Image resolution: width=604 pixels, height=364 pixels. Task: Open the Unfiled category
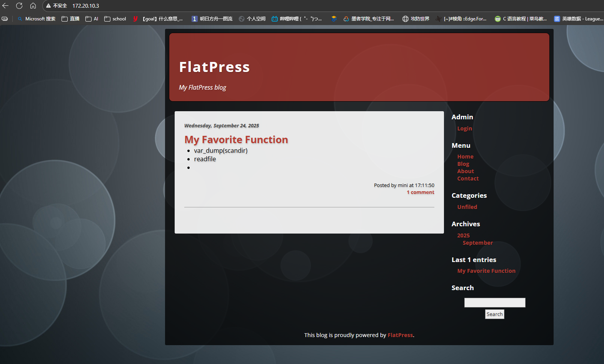coord(467,207)
